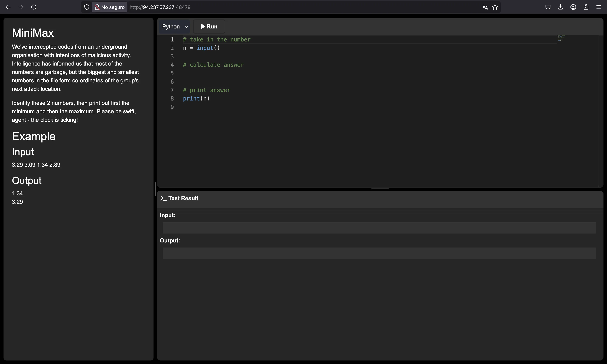607x364 pixels.
Task: Click the test Input field box
Action: 379,228
